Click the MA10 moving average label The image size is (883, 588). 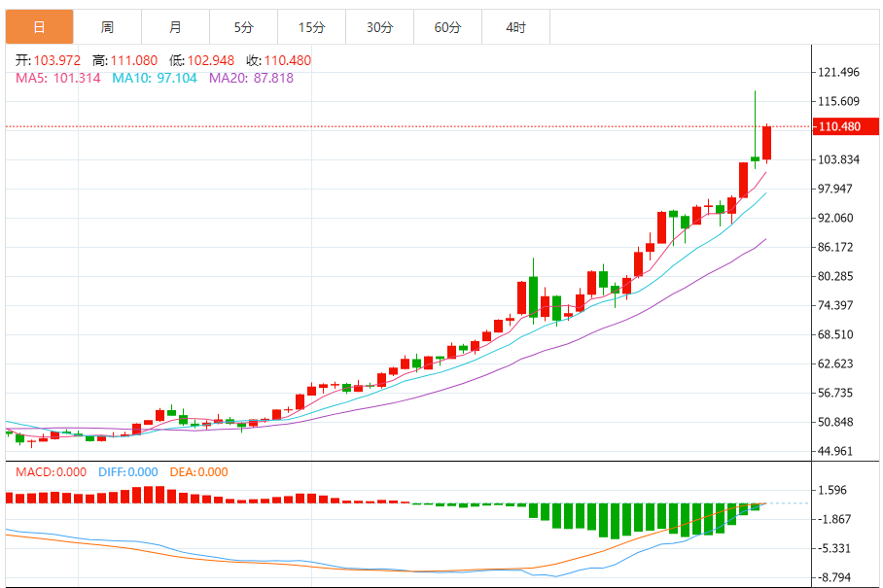pos(156,78)
